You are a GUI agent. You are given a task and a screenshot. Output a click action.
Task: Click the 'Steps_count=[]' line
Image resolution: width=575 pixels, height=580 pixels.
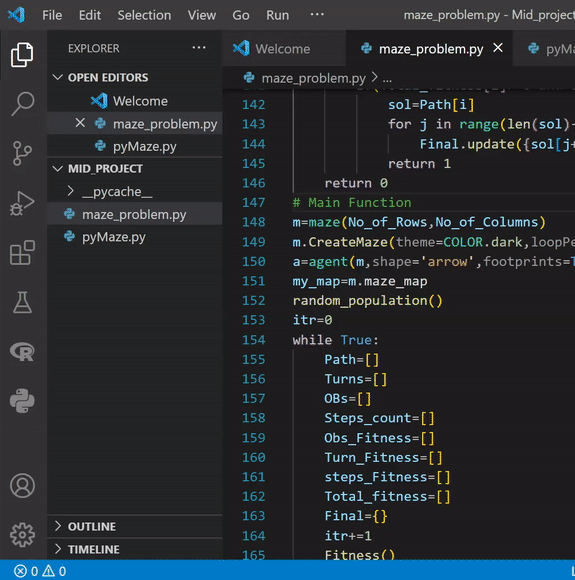(379, 418)
